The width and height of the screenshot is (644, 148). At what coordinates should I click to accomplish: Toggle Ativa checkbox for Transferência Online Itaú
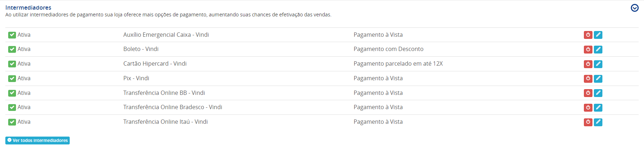click(12, 122)
